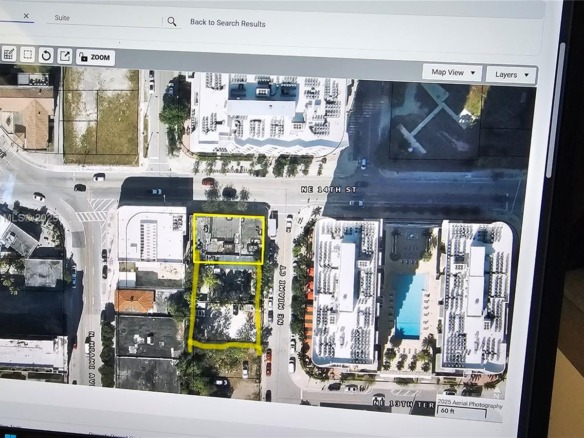Screen dimensions: 584x438
Task: Click the blue swimming pool on map
Action: pos(410,305)
